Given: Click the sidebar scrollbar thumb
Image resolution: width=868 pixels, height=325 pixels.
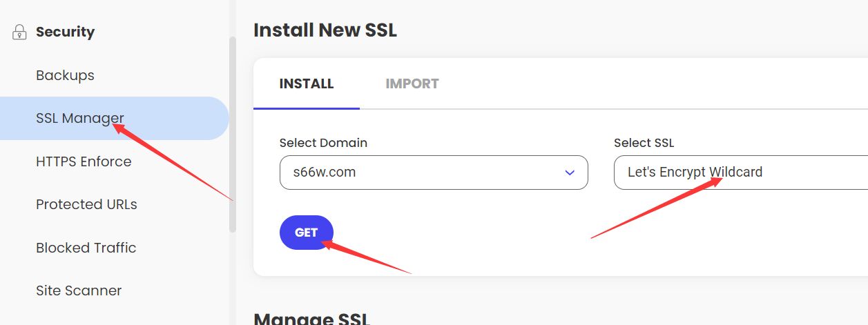Looking at the screenshot, I should (233, 134).
